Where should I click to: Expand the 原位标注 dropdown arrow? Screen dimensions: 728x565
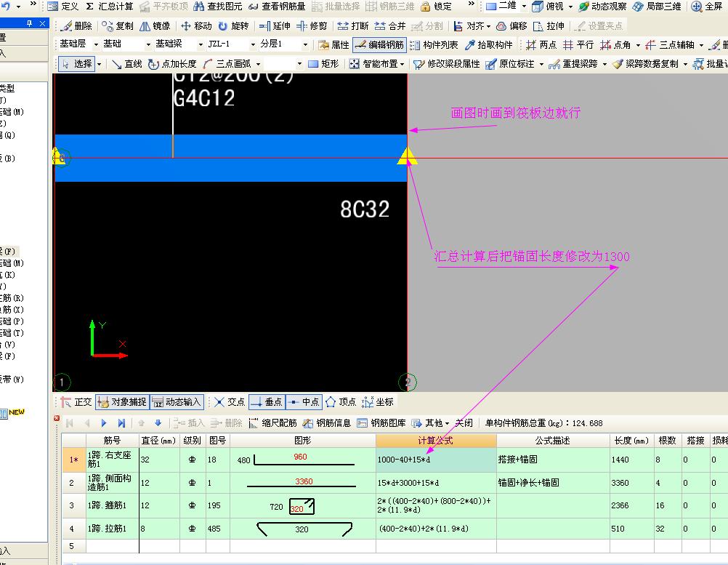click(541, 64)
